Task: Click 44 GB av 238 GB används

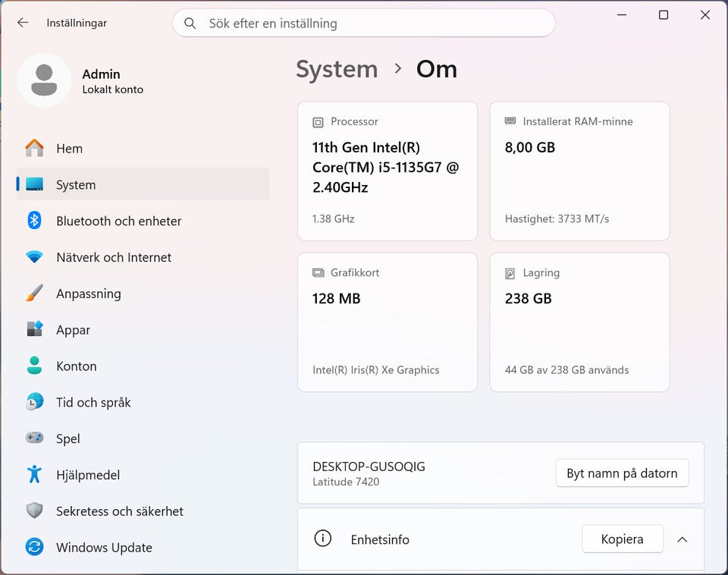Action: [566, 369]
